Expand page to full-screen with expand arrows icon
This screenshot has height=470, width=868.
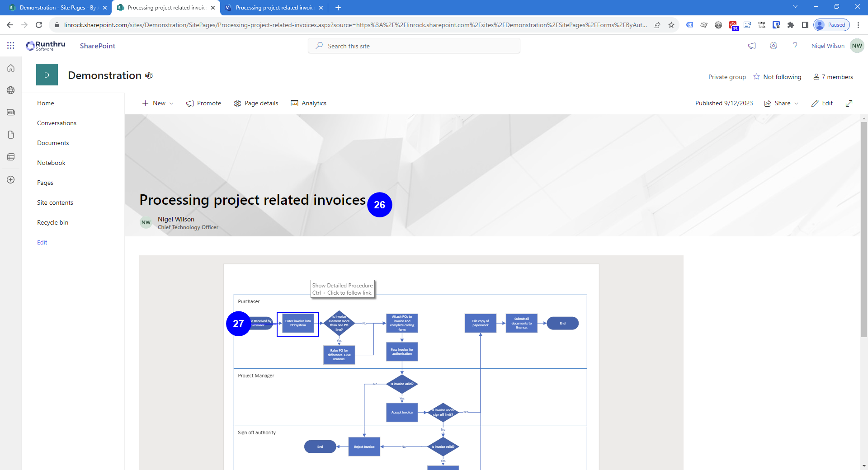click(x=849, y=103)
